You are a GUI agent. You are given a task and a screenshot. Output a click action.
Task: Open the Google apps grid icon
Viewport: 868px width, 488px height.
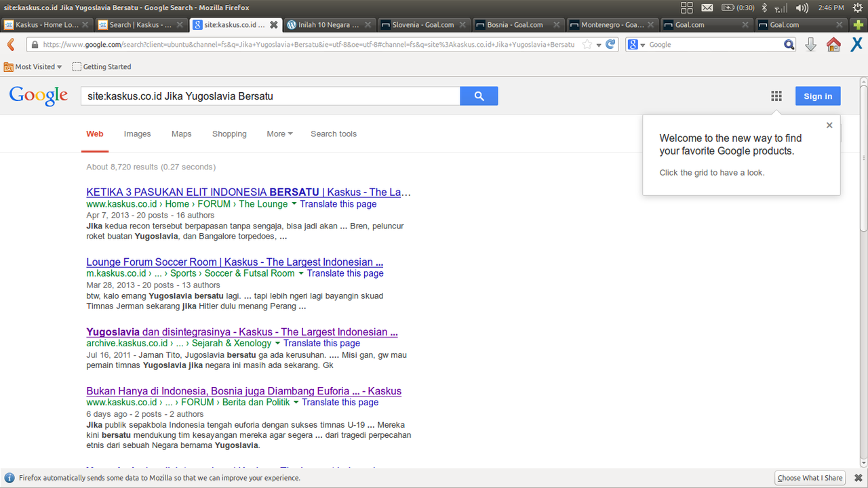pos(776,96)
